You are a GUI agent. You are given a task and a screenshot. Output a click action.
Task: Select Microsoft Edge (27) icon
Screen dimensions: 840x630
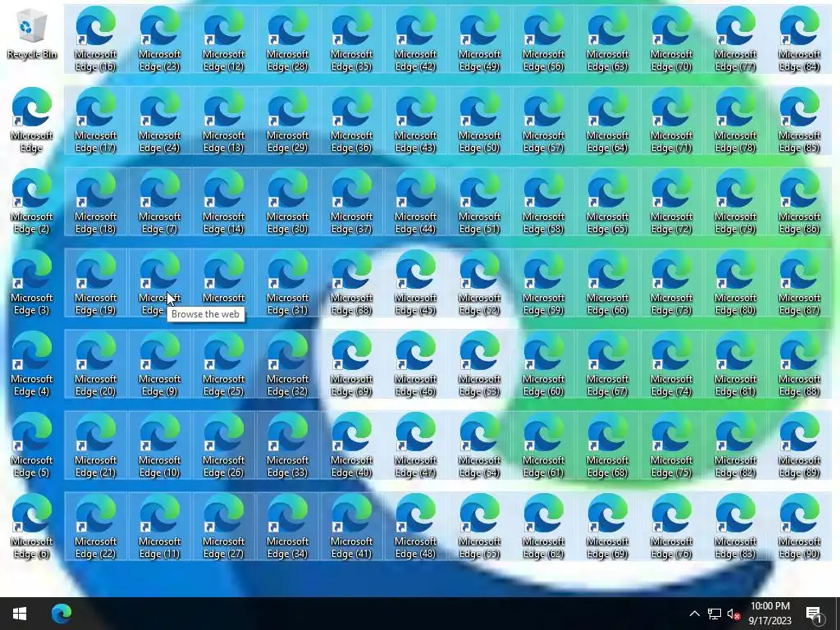point(223,527)
